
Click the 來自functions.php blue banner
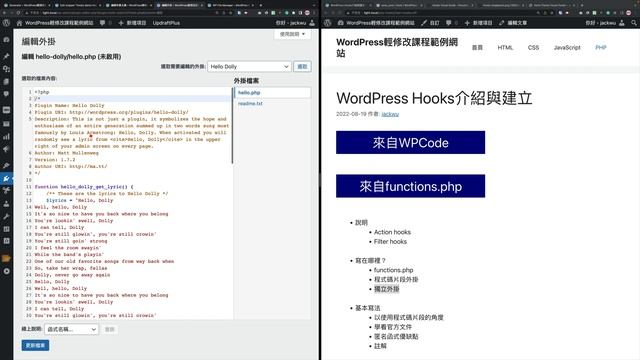[410, 186]
